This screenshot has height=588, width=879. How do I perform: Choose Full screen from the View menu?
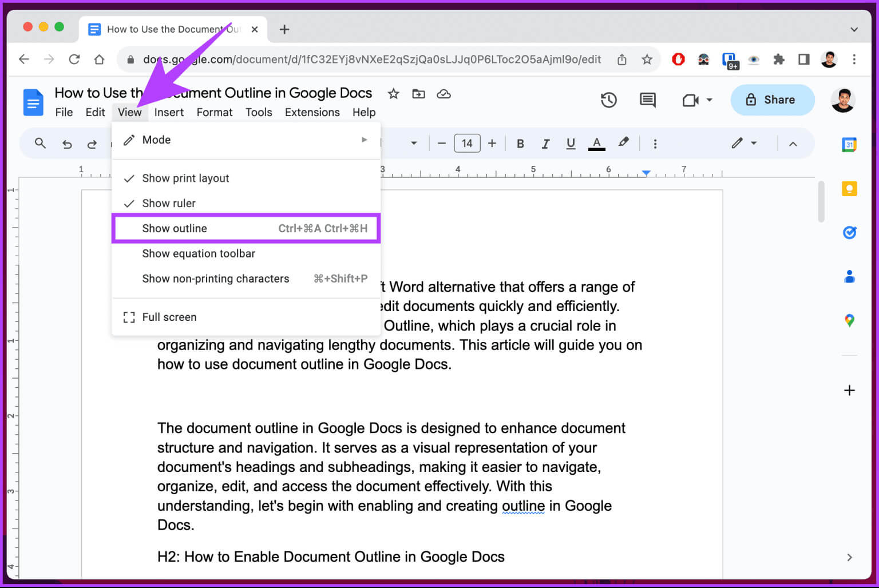pyautogui.click(x=169, y=317)
